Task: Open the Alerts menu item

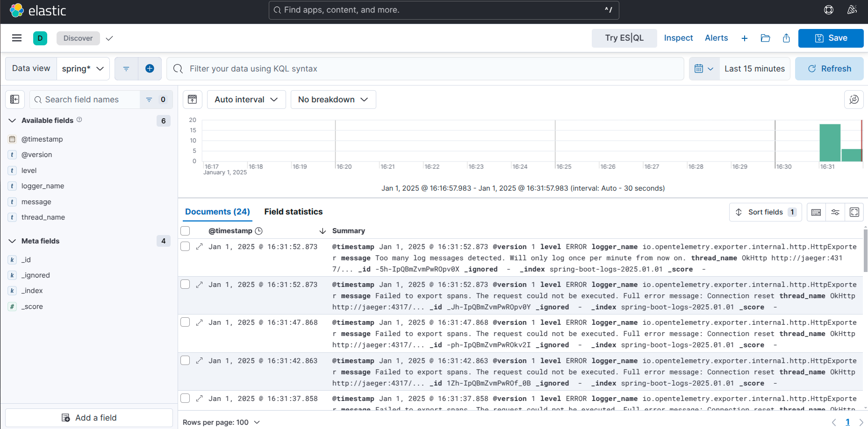Action: pyautogui.click(x=717, y=38)
